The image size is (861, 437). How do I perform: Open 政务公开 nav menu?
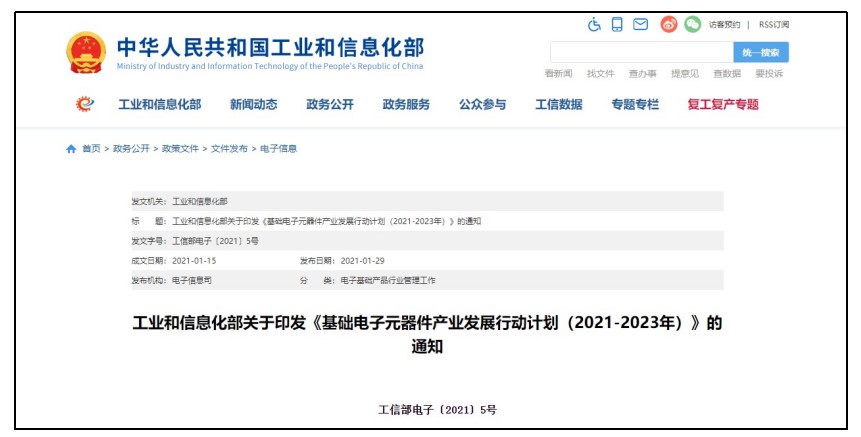pyautogui.click(x=330, y=104)
